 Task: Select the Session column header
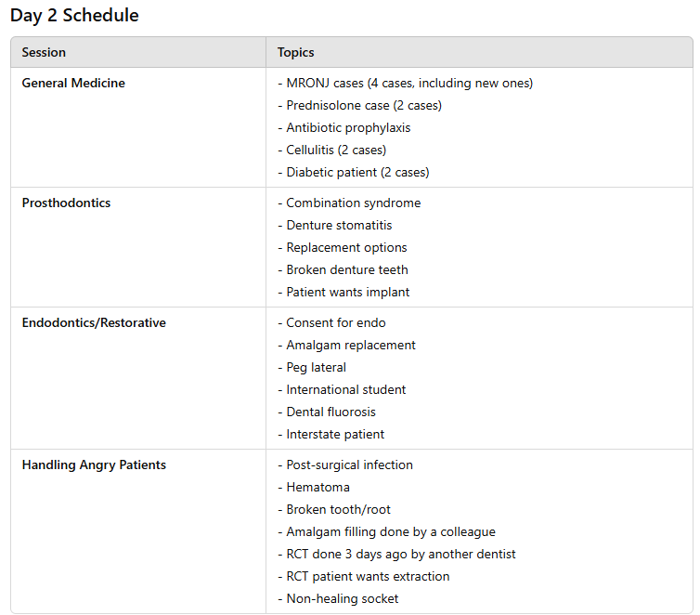point(44,52)
